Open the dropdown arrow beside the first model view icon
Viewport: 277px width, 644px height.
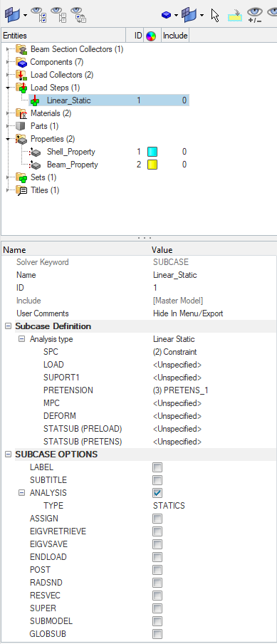coord(26,15)
